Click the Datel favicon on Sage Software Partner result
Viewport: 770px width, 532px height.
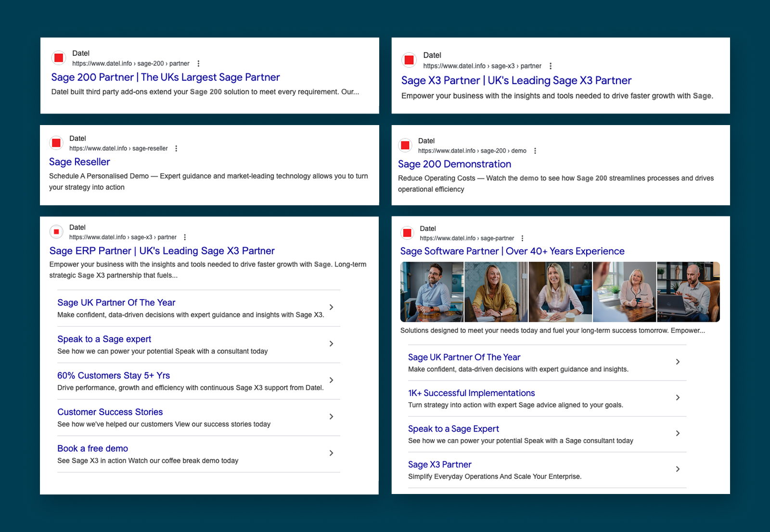pos(407,233)
